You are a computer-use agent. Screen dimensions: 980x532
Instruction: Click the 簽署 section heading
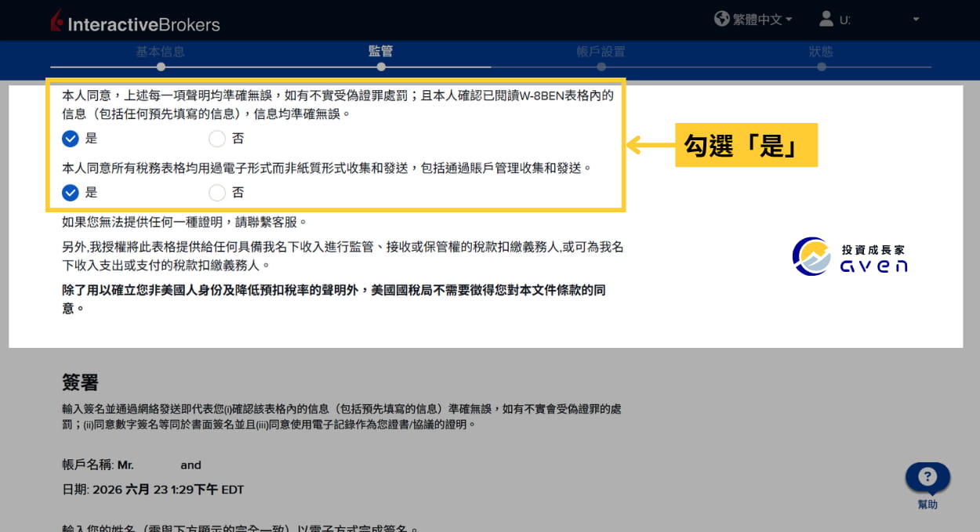81,382
